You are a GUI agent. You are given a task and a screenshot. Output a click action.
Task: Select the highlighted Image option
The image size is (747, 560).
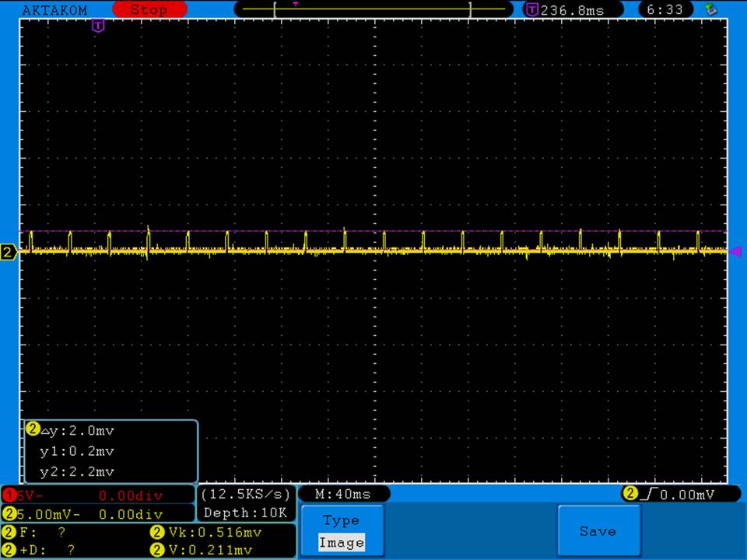coord(341,543)
